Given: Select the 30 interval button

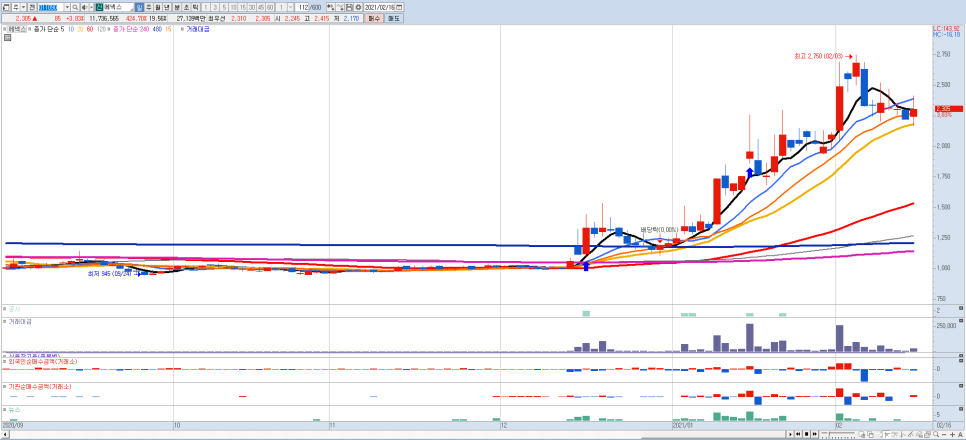Looking at the screenshot, I should tap(251, 7).
